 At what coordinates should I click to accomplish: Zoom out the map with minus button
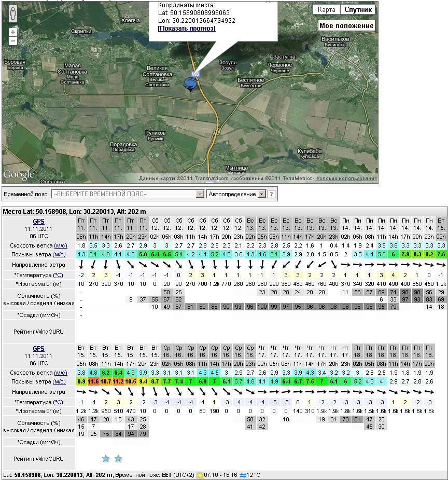pyautogui.click(x=12, y=41)
